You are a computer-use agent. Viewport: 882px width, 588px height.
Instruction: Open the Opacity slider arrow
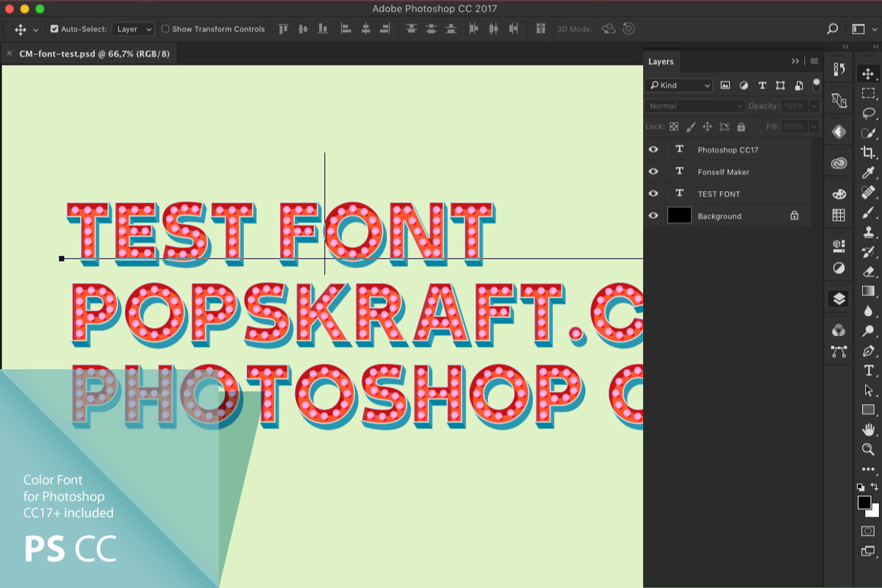pos(814,106)
